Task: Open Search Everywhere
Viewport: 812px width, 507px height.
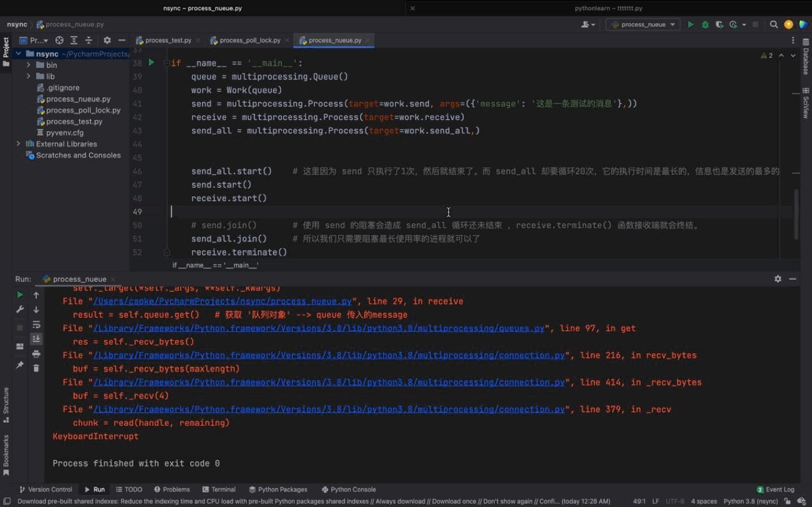Action: [x=774, y=23]
